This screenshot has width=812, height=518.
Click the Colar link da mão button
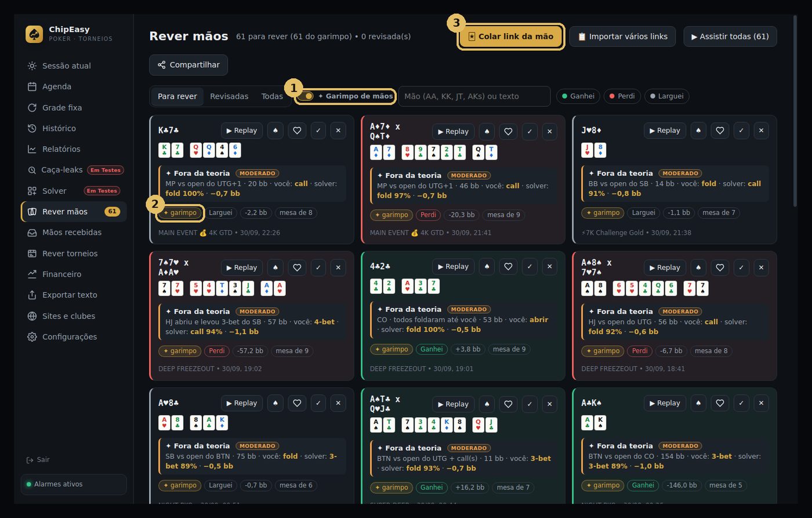tap(511, 36)
